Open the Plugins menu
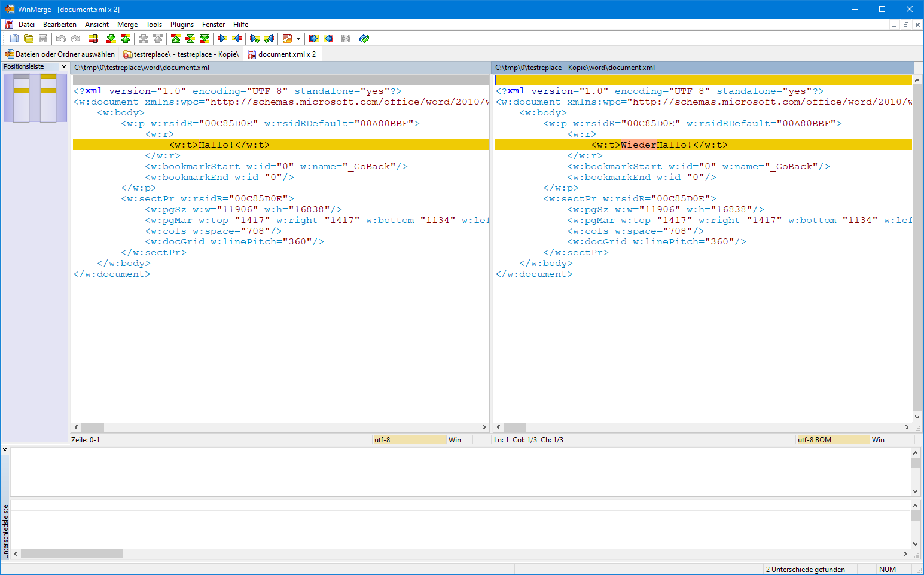Screen dimensions: 924x575 point(182,25)
